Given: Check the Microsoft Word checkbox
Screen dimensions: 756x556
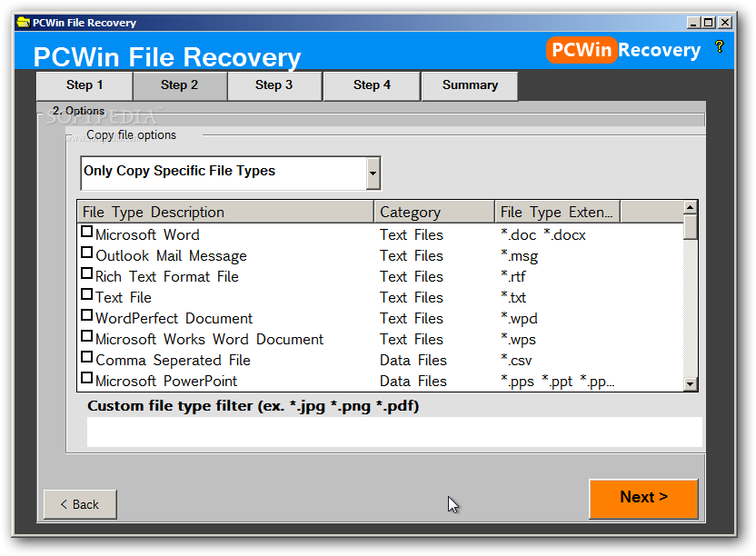Looking at the screenshot, I should (87, 232).
